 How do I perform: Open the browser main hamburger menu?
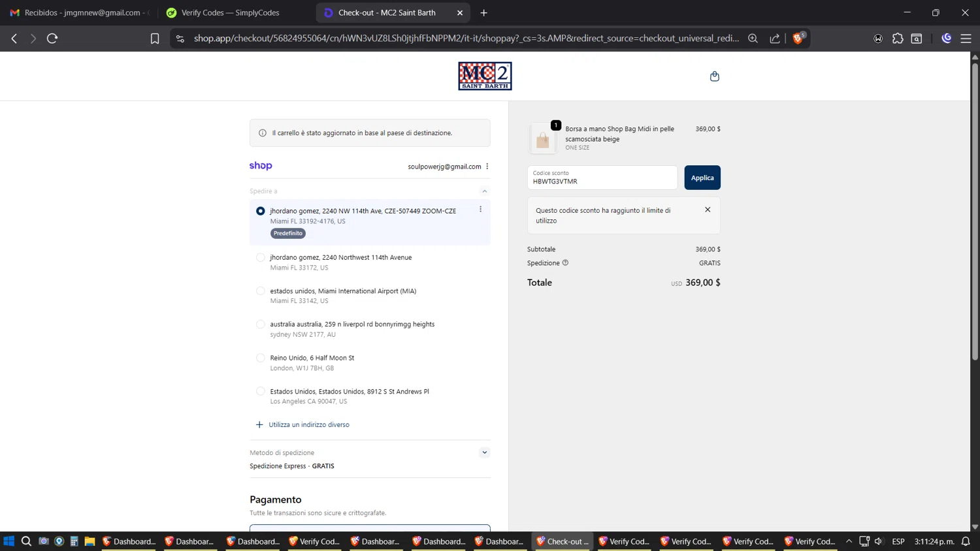966,39
